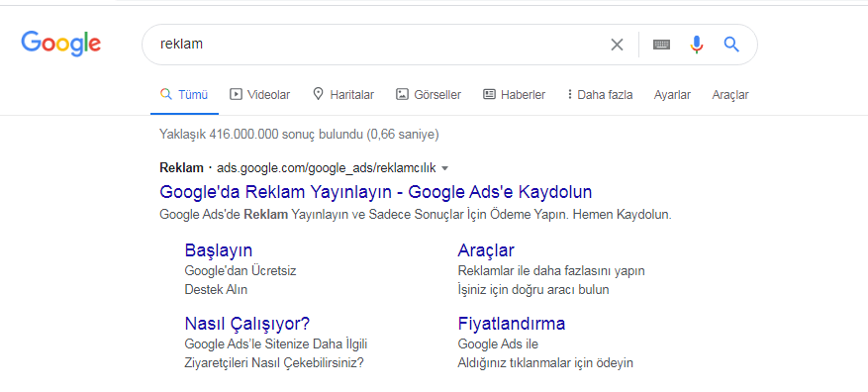Click inside the reklam search field

[x=376, y=45]
